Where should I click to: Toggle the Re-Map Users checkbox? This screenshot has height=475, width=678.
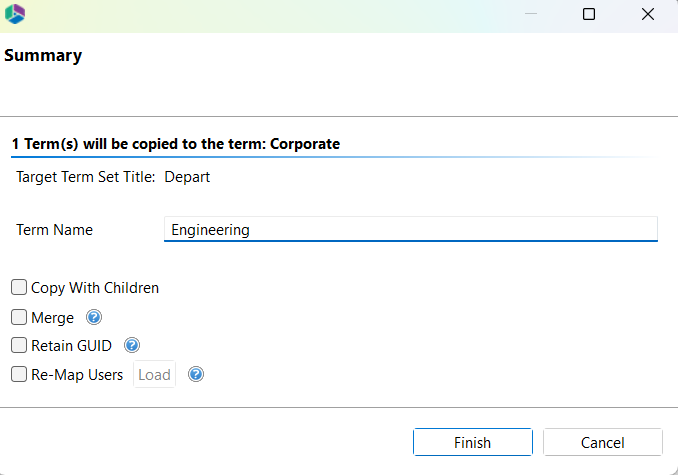click(19, 375)
